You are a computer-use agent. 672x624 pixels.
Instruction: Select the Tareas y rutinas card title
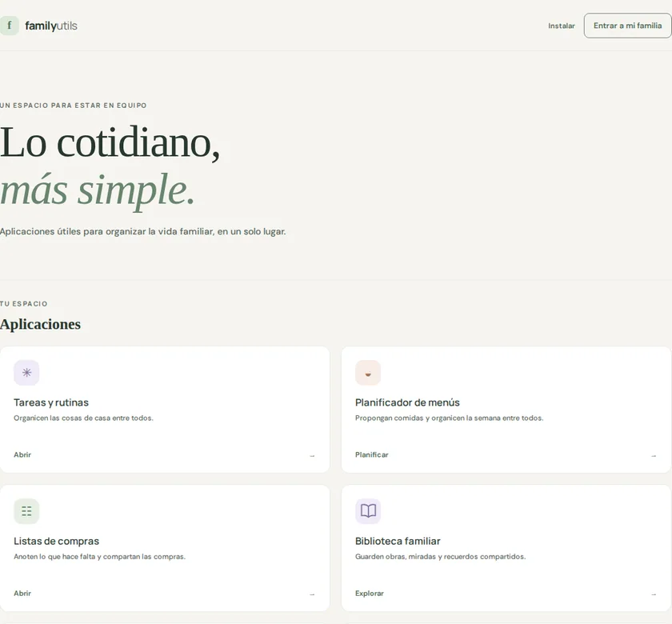(x=51, y=402)
